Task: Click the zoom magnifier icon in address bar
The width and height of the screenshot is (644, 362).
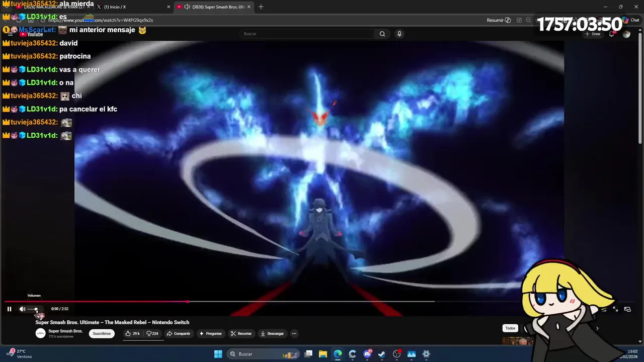Action: [528, 20]
